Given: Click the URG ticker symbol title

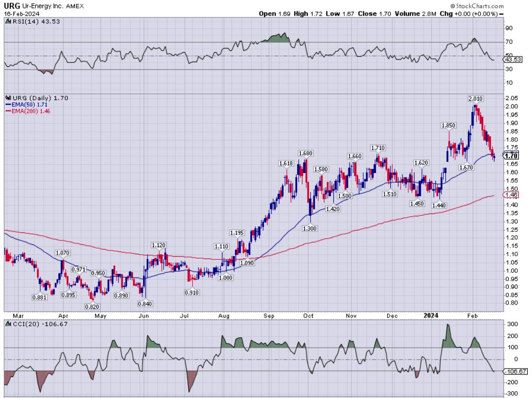Looking at the screenshot, I should tap(11, 6).
